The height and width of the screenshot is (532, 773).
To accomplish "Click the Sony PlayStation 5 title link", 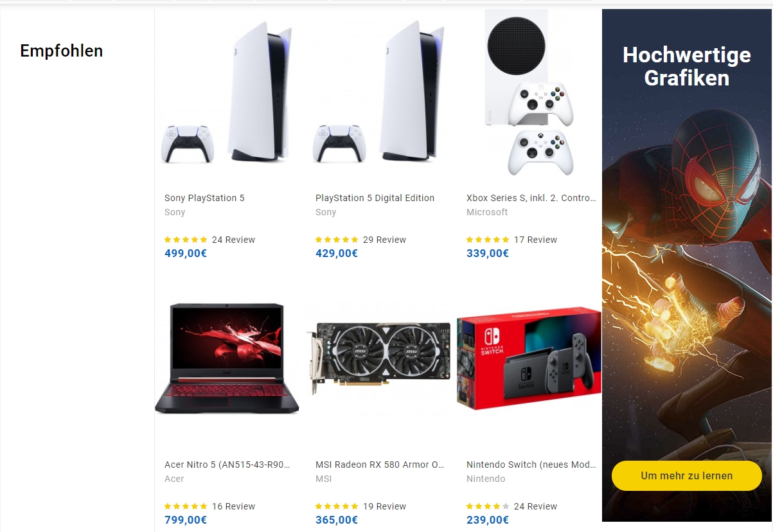I will pos(204,198).
